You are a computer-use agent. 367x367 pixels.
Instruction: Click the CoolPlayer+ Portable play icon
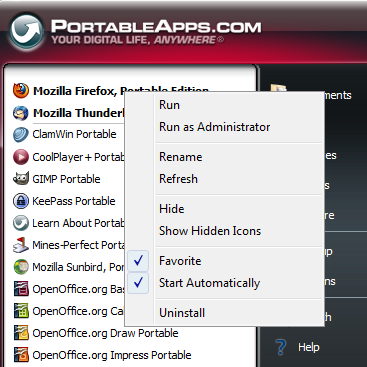21,157
